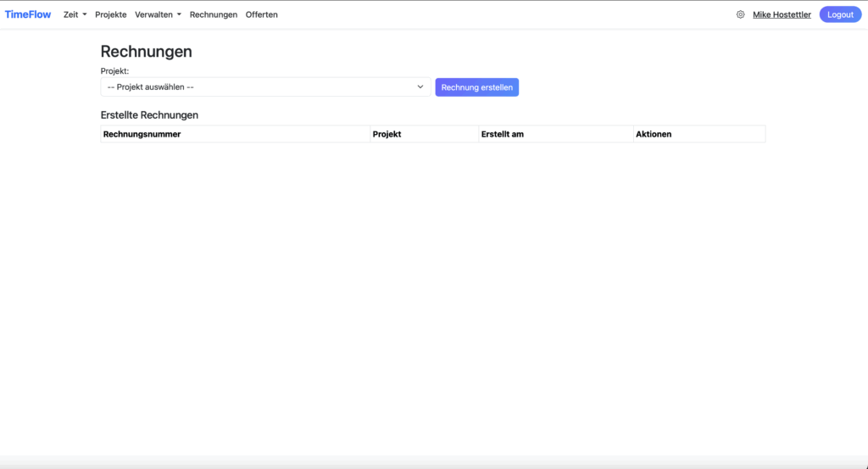The width and height of the screenshot is (868, 469).
Task: Go to Projekte in the navbar
Action: (111, 14)
